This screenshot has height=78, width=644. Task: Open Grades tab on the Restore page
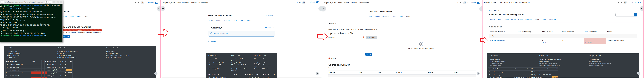point(394,17)
